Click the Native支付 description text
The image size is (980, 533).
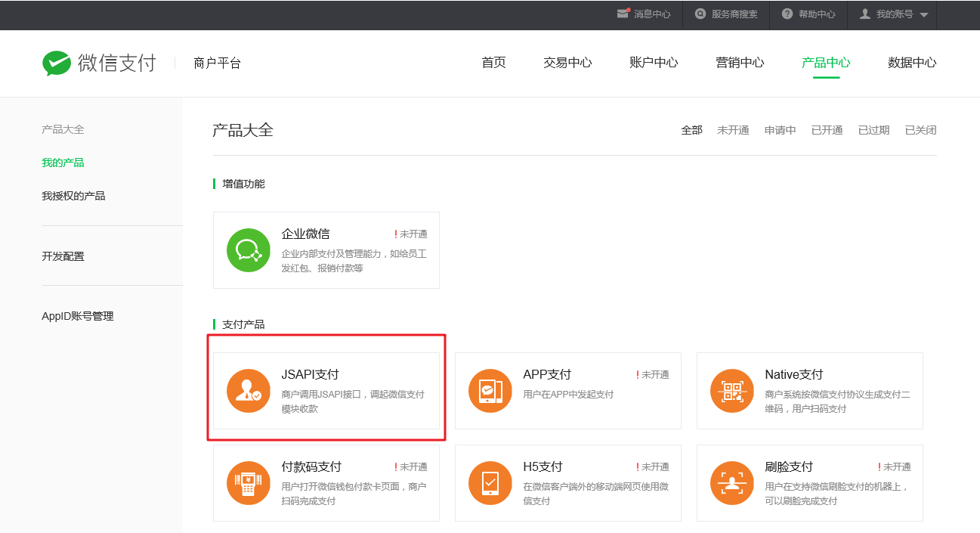coord(837,401)
